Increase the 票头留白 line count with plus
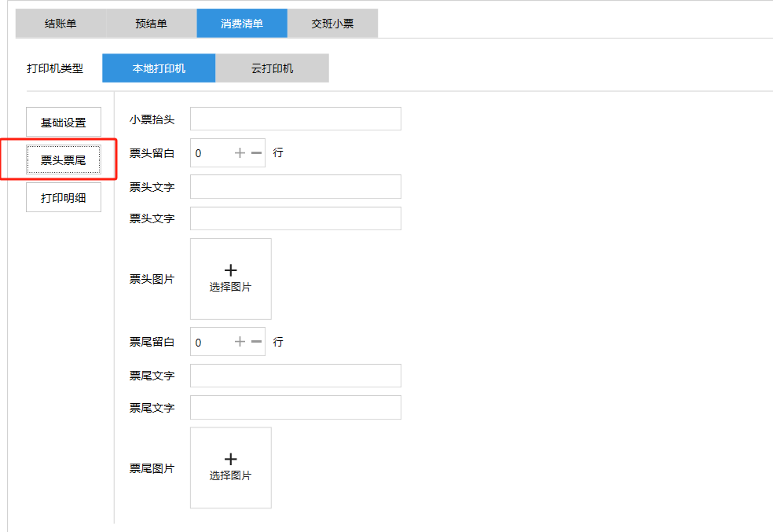Viewport: 773px width, 532px height. click(x=240, y=153)
